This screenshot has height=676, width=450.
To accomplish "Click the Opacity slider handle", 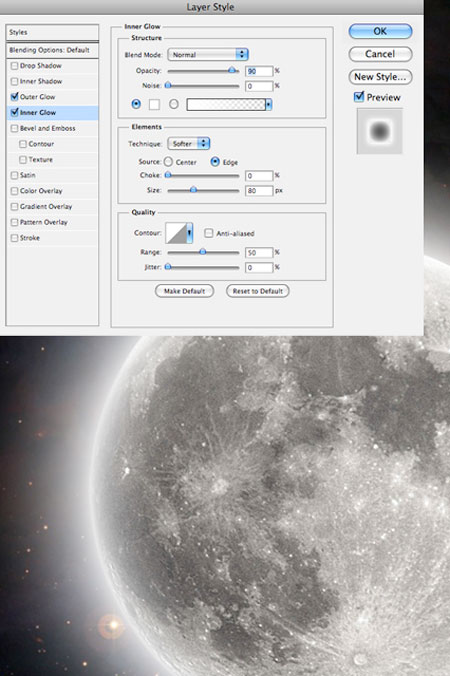I will [232, 70].
